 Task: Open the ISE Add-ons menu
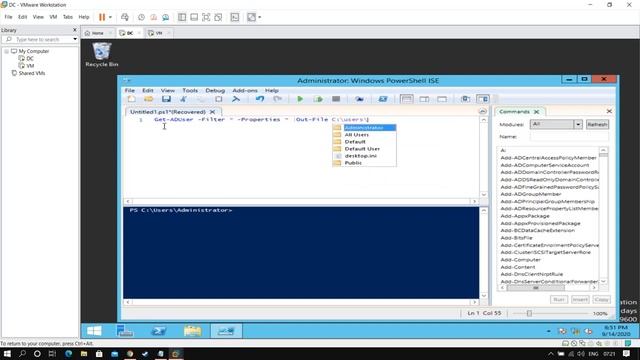point(245,90)
